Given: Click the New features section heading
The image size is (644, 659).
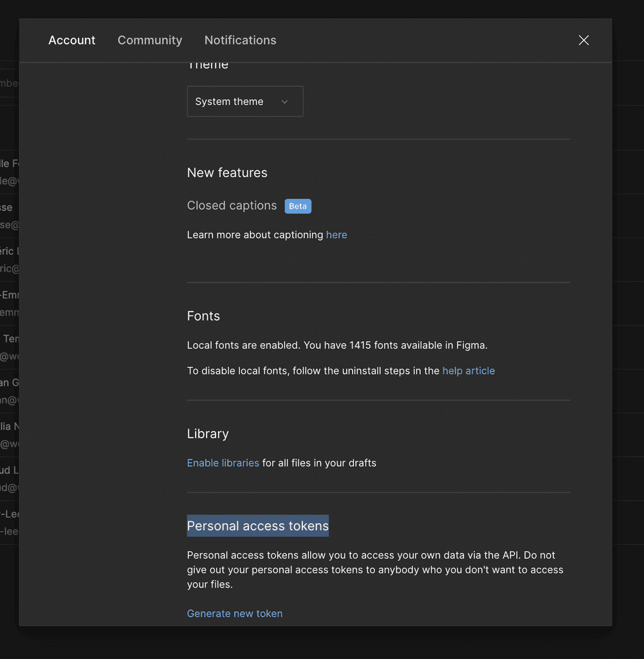Looking at the screenshot, I should [x=227, y=172].
